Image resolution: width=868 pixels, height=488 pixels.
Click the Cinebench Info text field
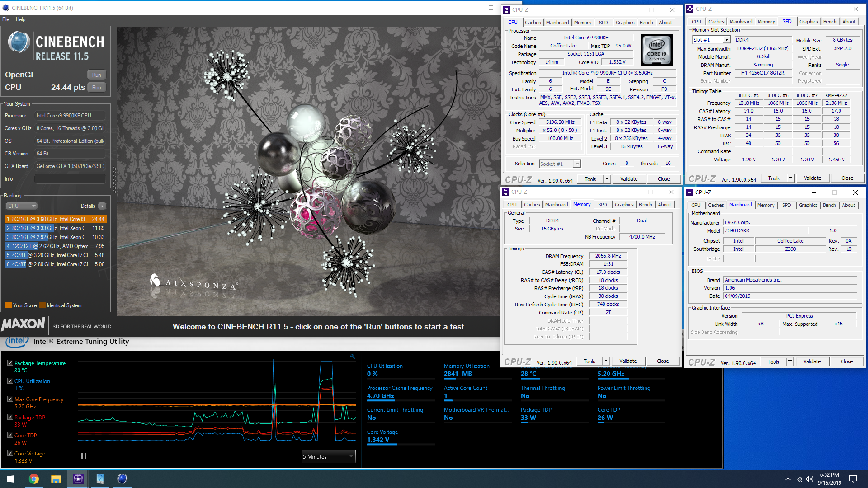click(70, 179)
